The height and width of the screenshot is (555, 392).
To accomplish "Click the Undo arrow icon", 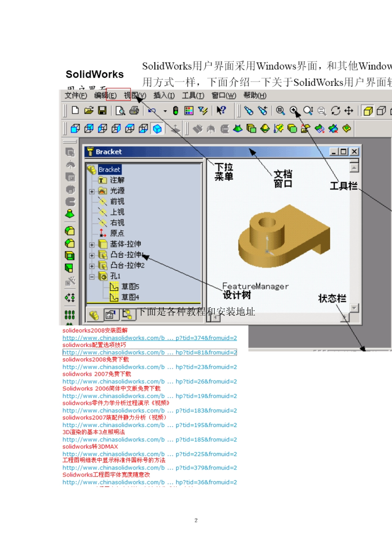I will (152, 110).
